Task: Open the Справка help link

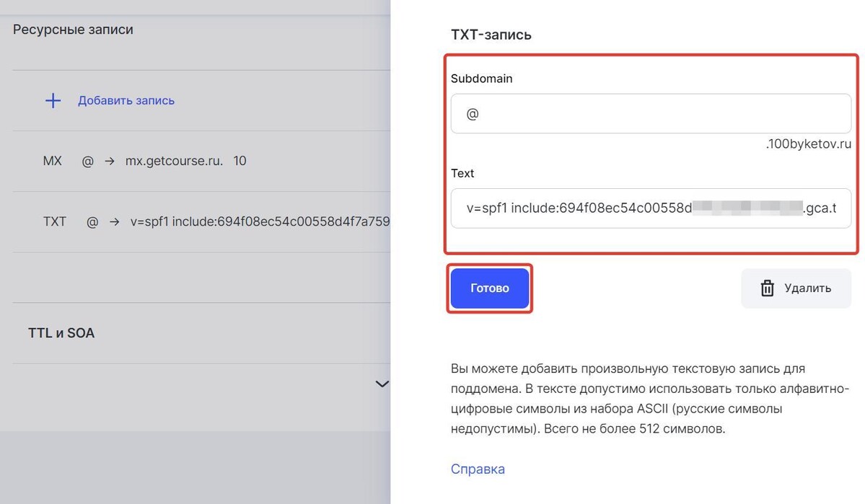Action: pos(478,469)
